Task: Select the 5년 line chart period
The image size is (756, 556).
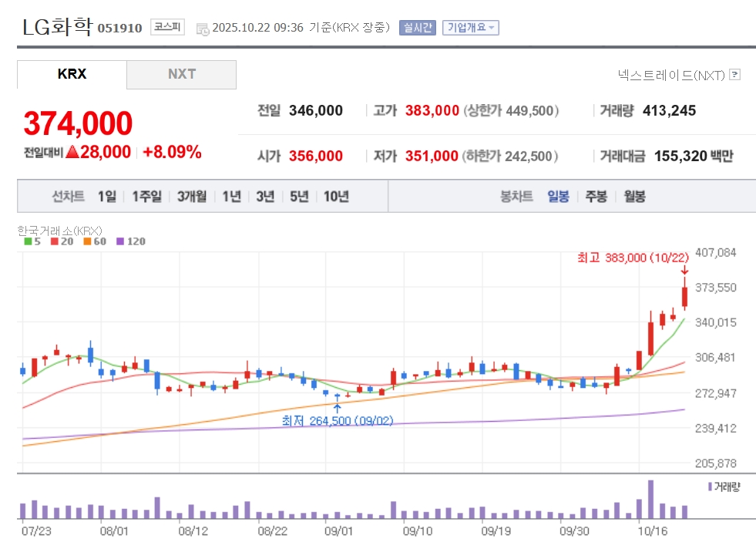Action: coord(299,197)
